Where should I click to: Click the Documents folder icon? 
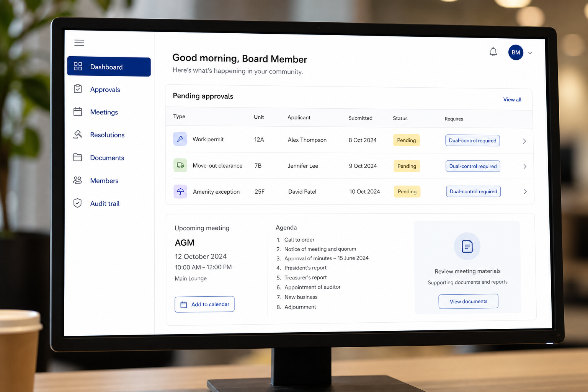tap(78, 157)
